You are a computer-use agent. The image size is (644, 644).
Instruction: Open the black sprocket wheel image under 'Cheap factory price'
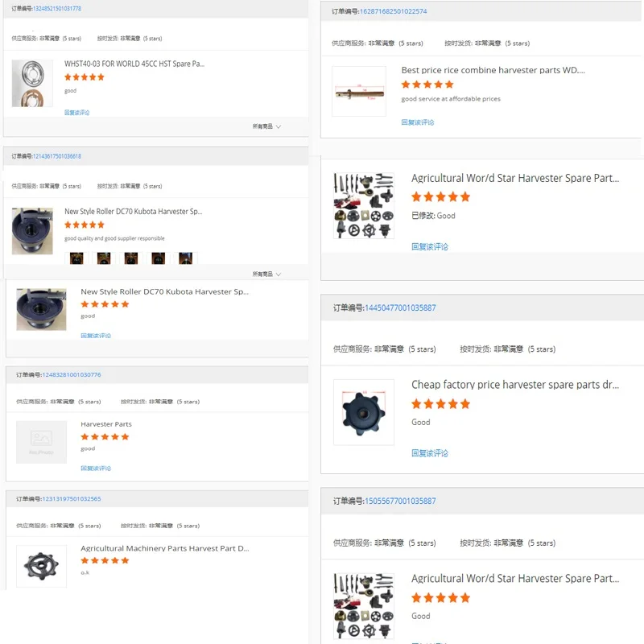tap(364, 412)
